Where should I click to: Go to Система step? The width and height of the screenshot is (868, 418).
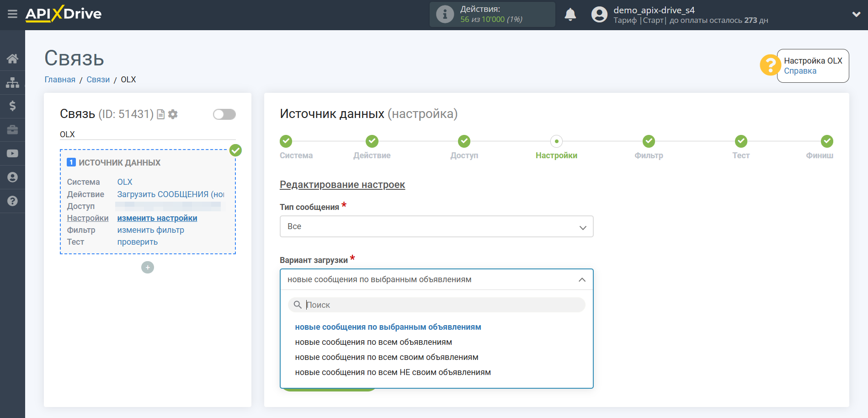(296, 155)
